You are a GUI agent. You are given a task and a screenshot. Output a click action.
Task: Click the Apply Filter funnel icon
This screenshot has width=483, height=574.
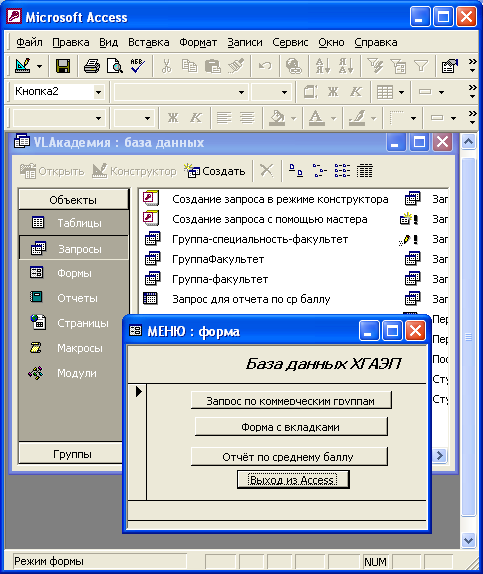coord(421,66)
